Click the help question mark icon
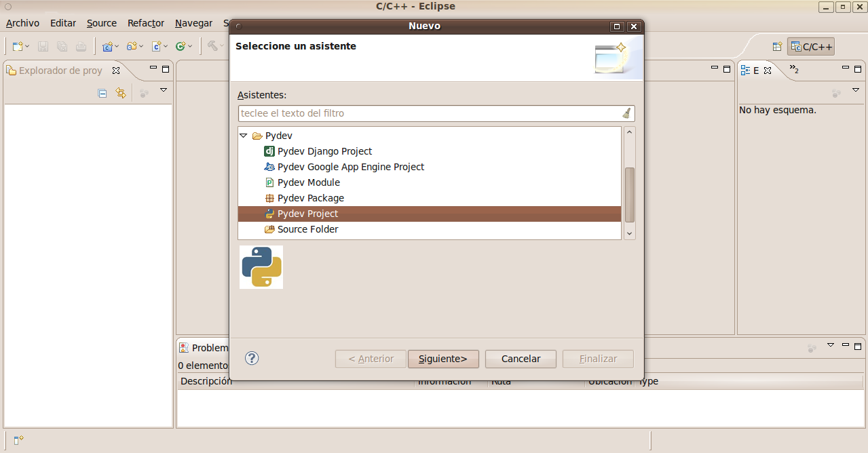868x453 pixels. 252,358
